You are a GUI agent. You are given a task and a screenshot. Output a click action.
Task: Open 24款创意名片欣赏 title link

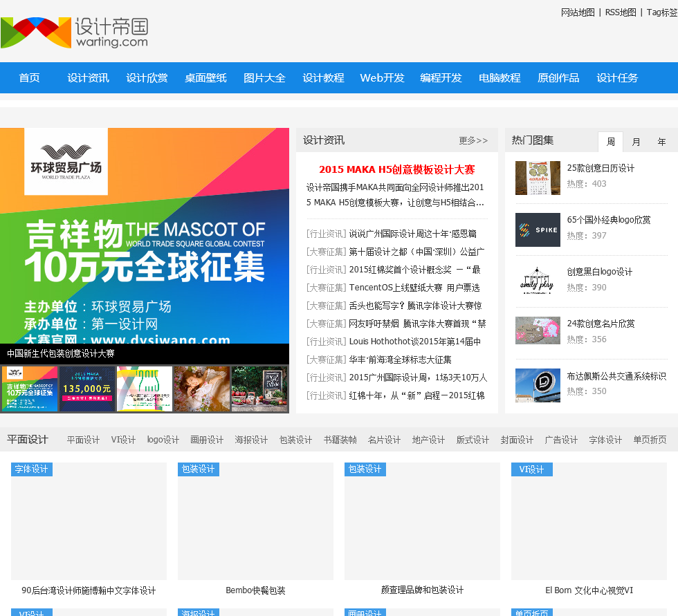601,324
